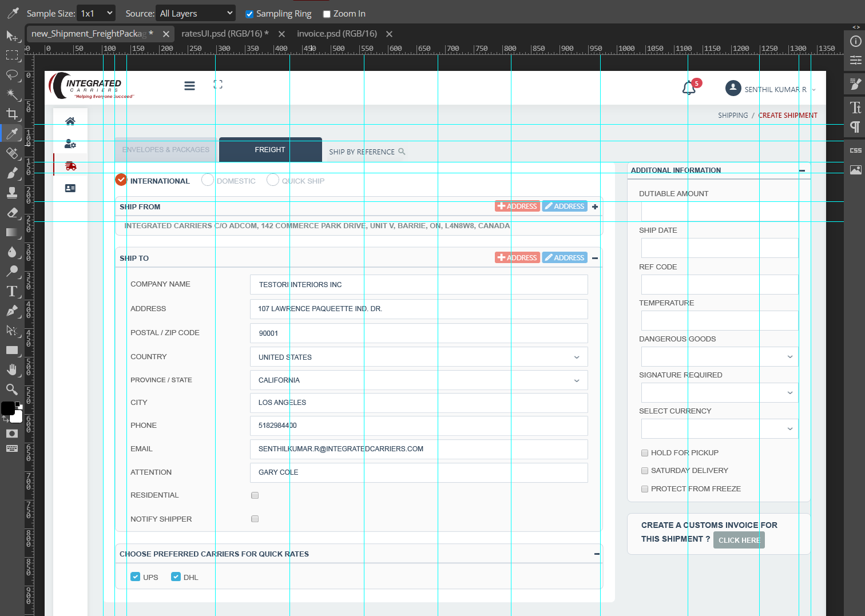The image size is (865, 616).
Task: Select the Brush tool
Action: (11, 173)
